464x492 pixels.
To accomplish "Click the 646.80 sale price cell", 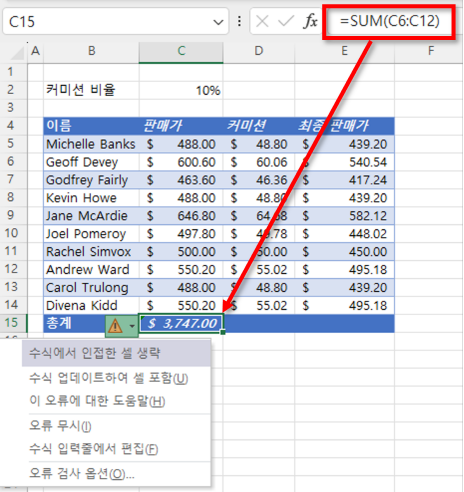I will pyautogui.click(x=181, y=216).
